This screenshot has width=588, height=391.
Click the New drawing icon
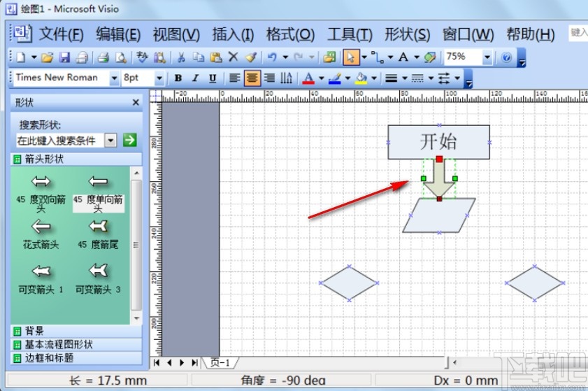click(x=21, y=57)
